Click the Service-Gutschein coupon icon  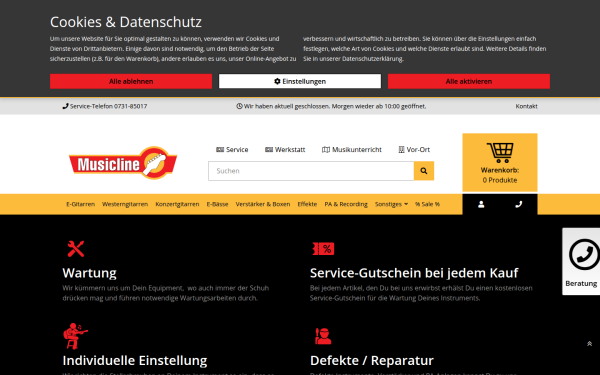(323, 249)
